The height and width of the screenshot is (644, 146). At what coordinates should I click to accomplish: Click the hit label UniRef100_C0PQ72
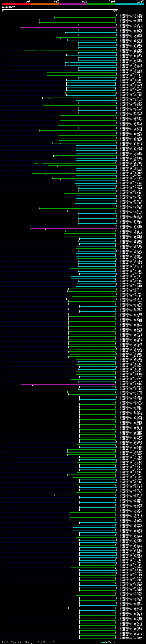pyautogui.click(x=131, y=37)
